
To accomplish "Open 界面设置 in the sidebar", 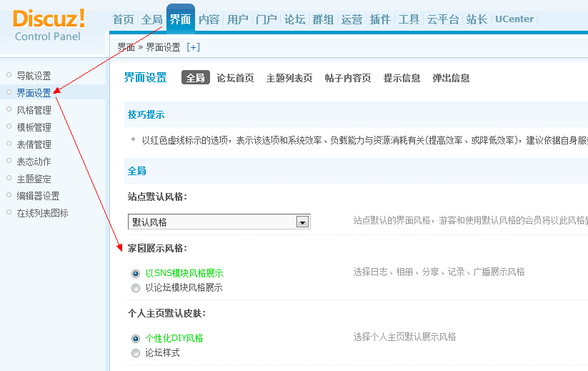I will (x=34, y=93).
